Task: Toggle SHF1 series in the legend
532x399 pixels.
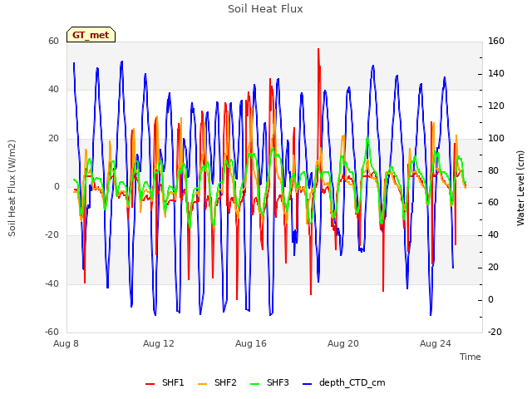Action: 165,382
